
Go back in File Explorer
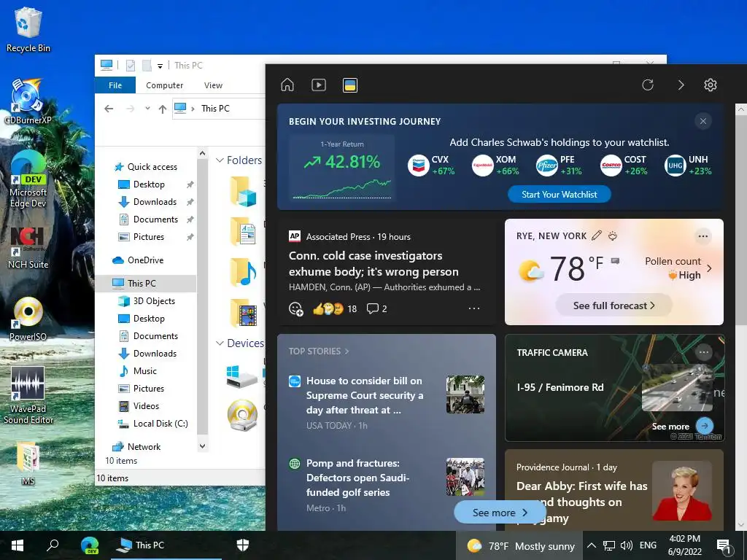(x=109, y=109)
